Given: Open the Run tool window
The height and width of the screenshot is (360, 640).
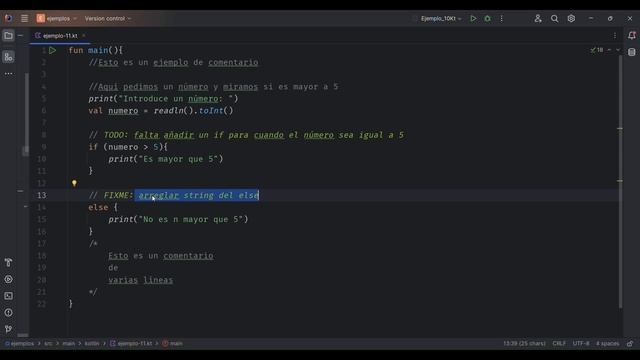Looking at the screenshot, I should pyautogui.click(x=8, y=280).
